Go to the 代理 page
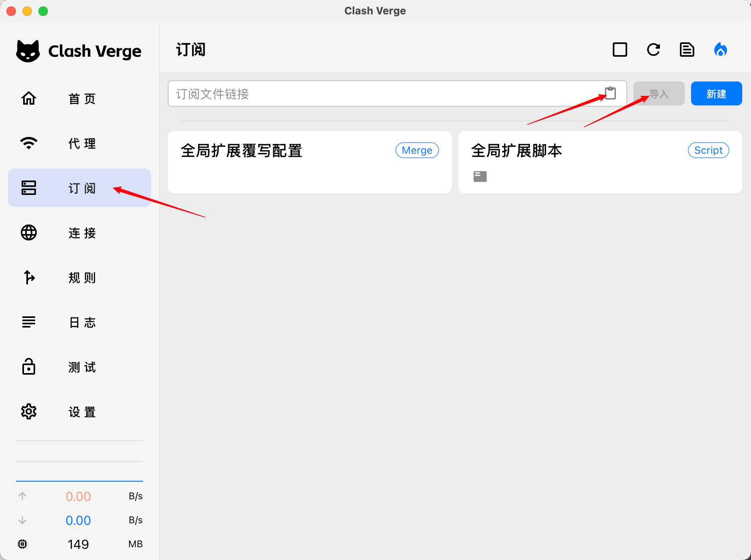Viewport: 751px width, 560px height. tap(79, 143)
